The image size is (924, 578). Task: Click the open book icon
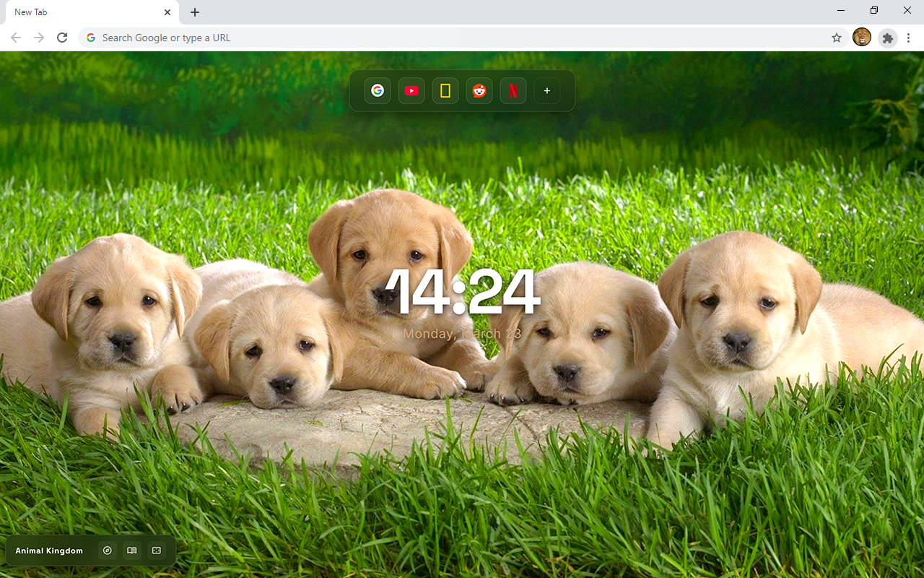[132, 551]
